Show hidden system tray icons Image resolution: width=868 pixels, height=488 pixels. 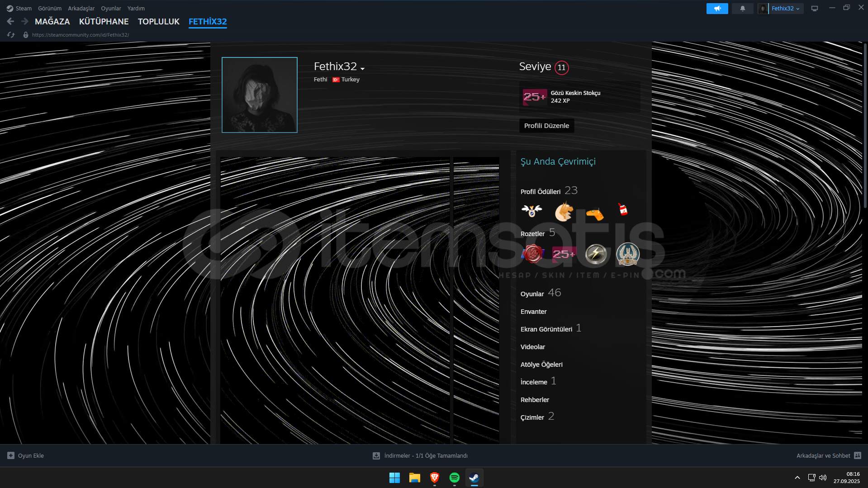(x=797, y=478)
